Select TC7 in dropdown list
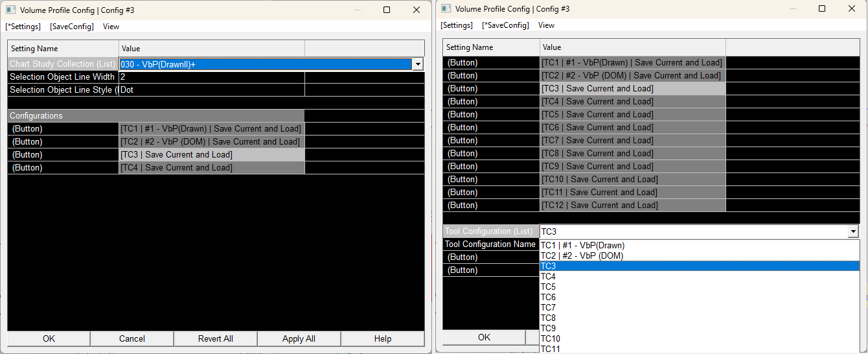 tap(700, 308)
